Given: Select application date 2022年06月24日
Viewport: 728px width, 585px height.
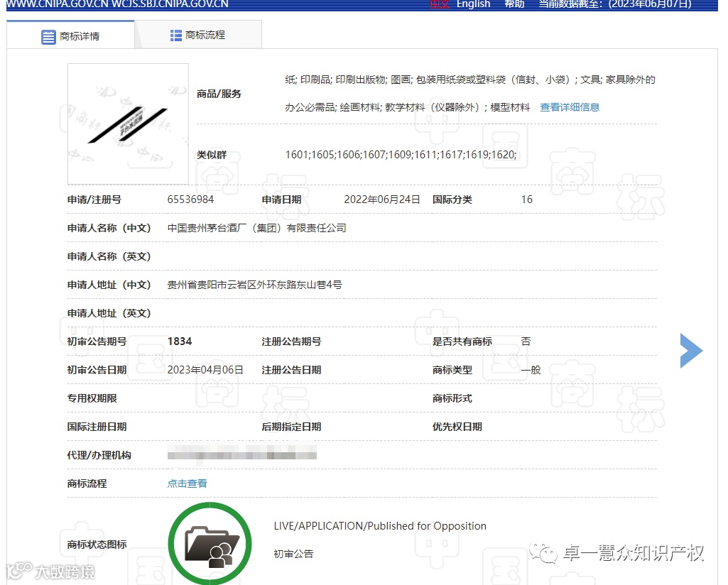Looking at the screenshot, I should click(382, 199).
